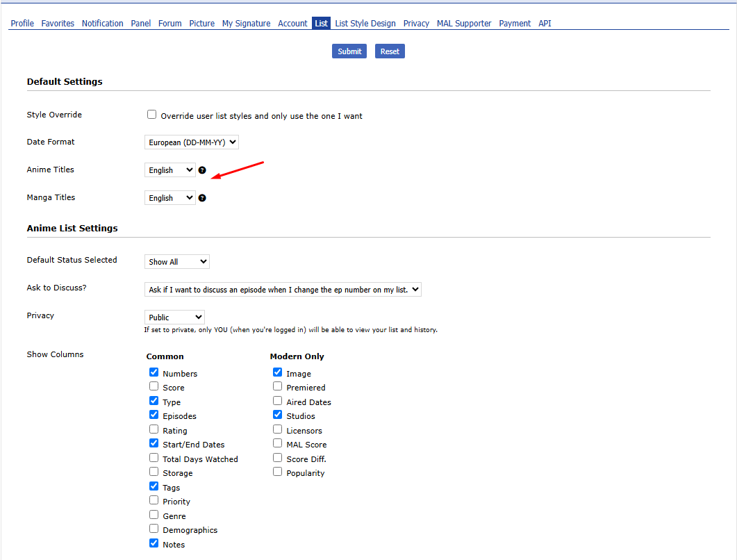Uncheck the Tags column checkbox
Image resolution: width=737 pixels, height=560 pixels.
[x=154, y=487]
